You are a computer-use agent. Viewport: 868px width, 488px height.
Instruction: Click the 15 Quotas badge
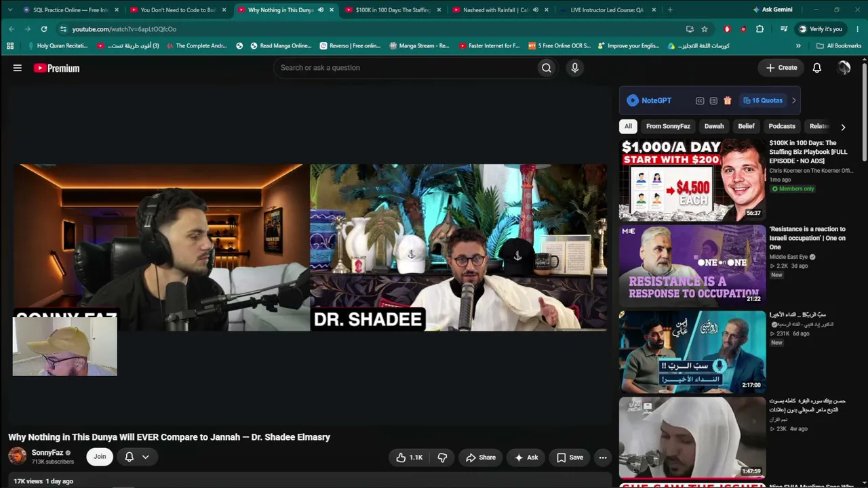tap(763, 100)
